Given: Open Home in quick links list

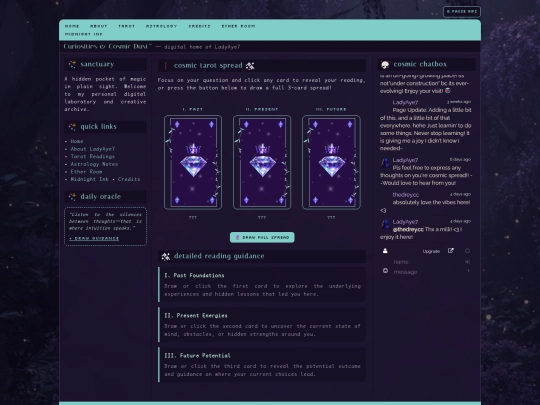Looking at the screenshot, I should (x=77, y=141).
